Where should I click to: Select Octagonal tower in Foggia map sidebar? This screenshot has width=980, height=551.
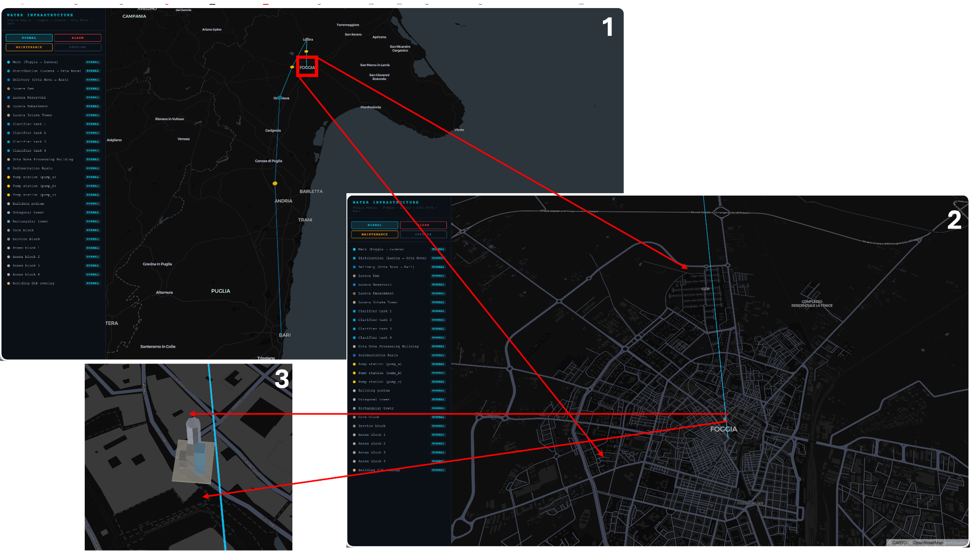point(399,399)
